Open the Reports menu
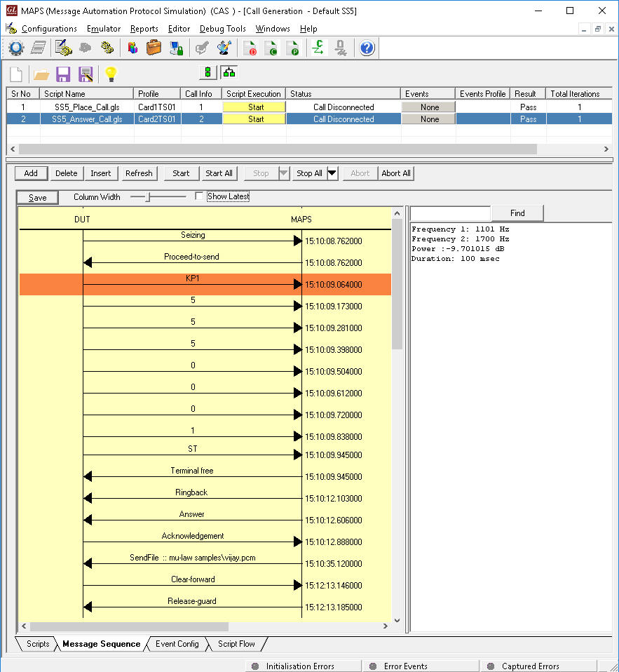Image resolution: width=619 pixels, height=672 pixels. pyautogui.click(x=144, y=29)
